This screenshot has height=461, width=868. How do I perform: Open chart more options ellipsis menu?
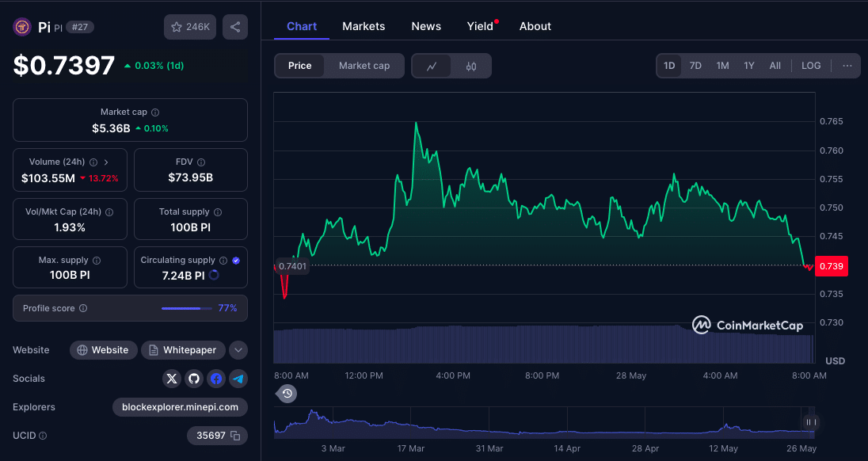click(847, 65)
